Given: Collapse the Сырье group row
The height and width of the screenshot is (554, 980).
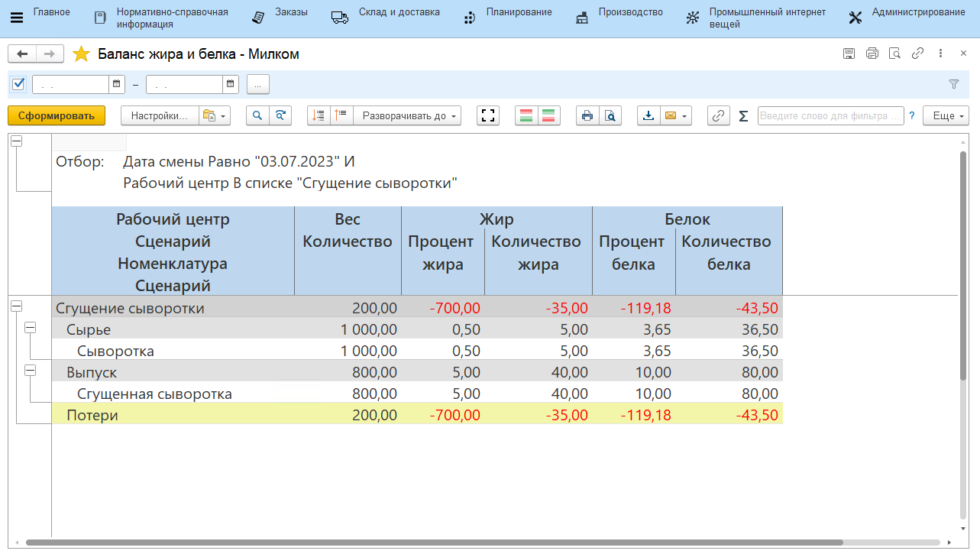Looking at the screenshot, I should click(x=30, y=327).
